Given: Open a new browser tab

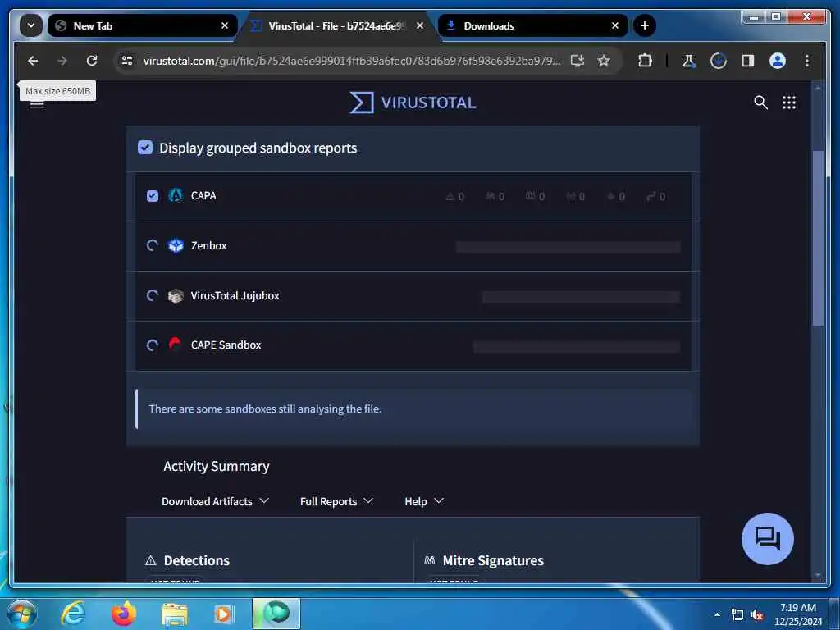Looking at the screenshot, I should (645, 25).
